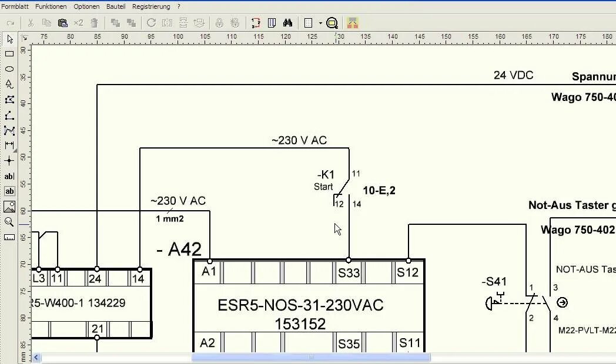Toggle the grid display icon
The height and width of the screenshot is (364, 616).
tap(309, 23)
